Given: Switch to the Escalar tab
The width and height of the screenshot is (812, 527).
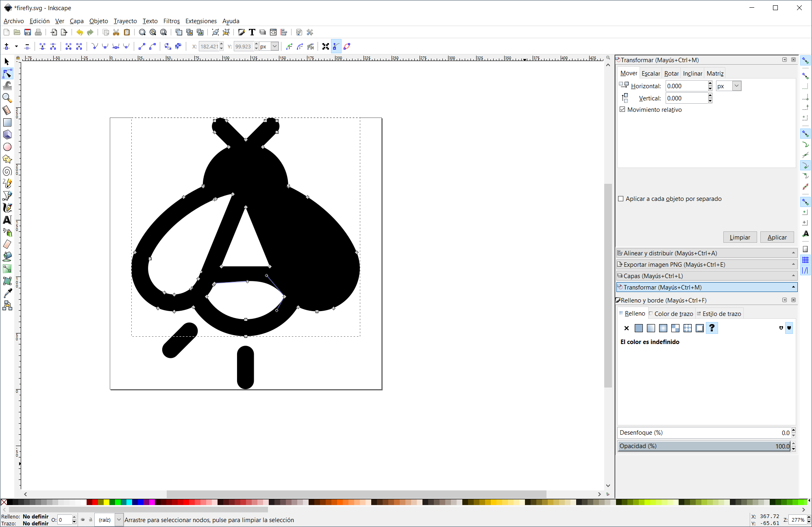Looking at the screenshot, I should coord(651,73).
